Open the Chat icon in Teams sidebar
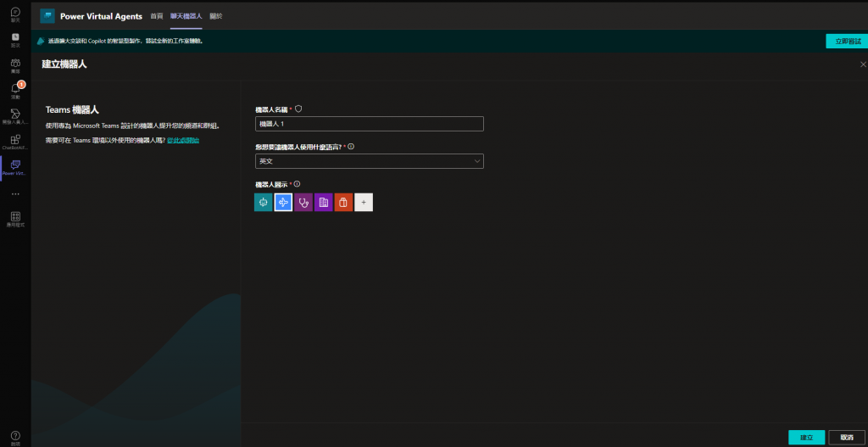The image size is (868, 447). [15, 14]
